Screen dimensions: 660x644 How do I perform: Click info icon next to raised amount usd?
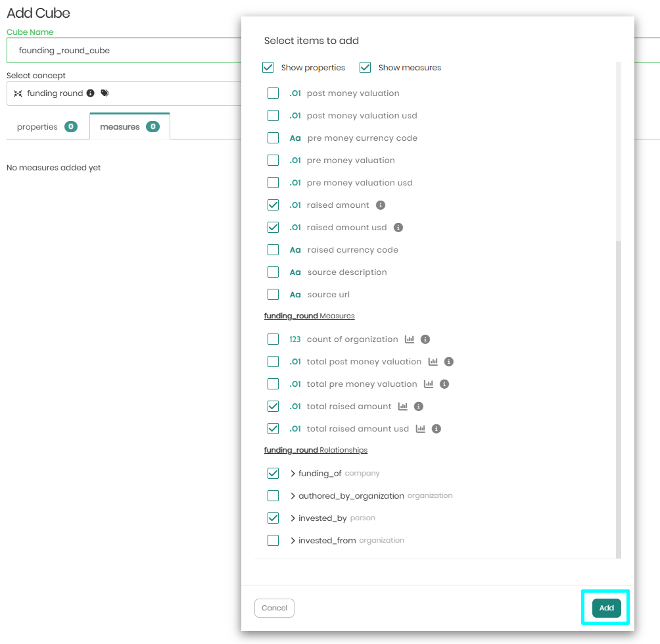pos(398,228)
